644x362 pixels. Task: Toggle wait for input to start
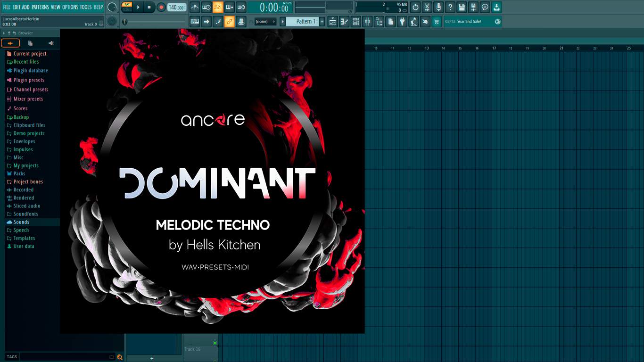(x=206, y=7)
